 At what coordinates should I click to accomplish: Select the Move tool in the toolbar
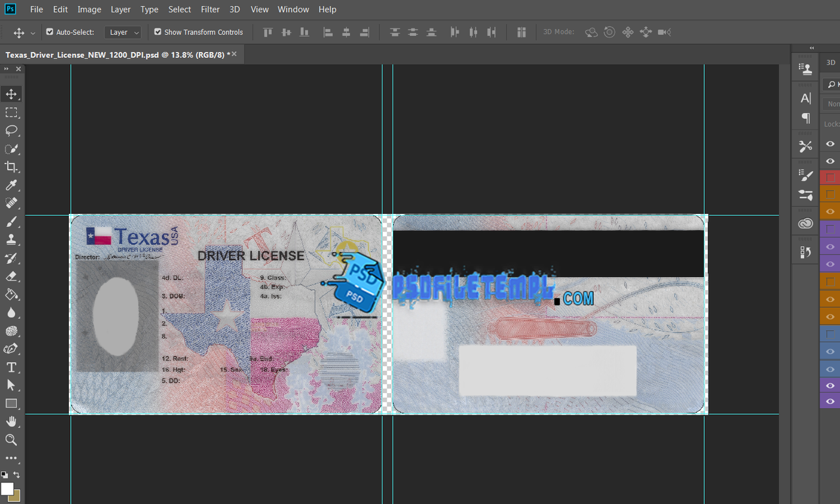tap(11, 94)
